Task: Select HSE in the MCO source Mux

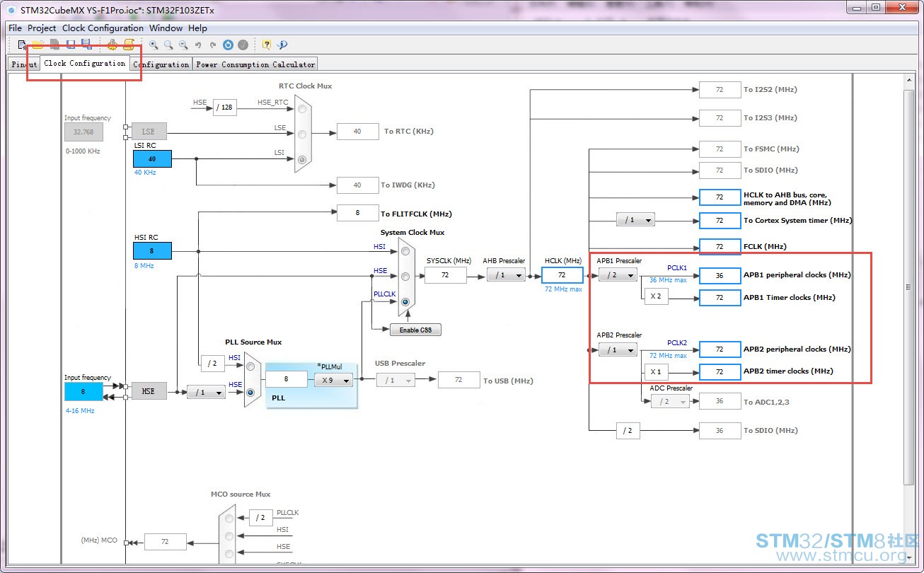Action: [x=229, y=553]
